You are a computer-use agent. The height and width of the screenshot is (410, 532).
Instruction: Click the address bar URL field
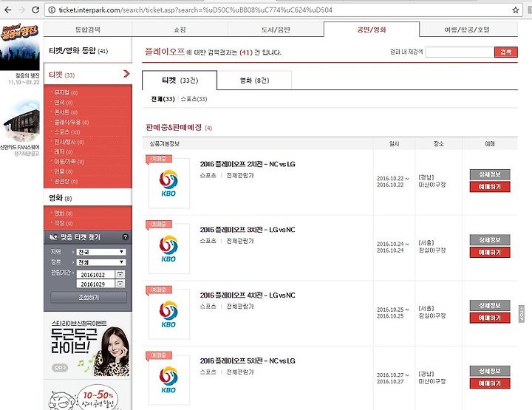[283, 10]
